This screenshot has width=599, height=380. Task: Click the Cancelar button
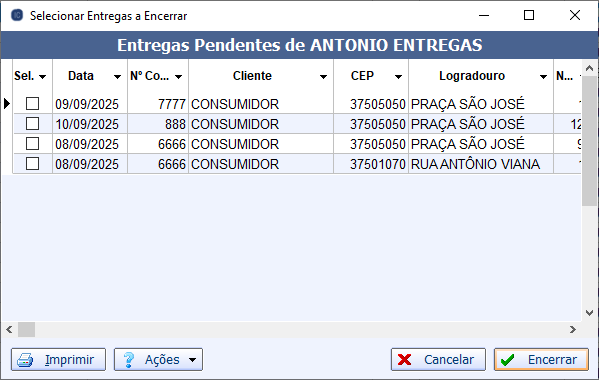pos(438,359)
